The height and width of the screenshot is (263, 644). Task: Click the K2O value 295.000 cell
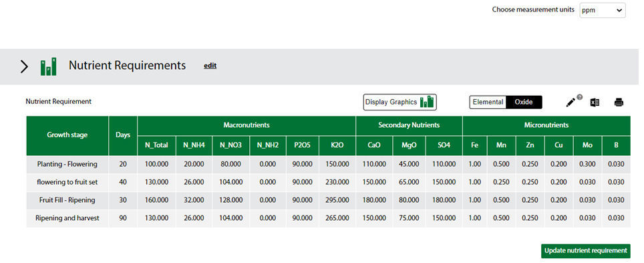click(x=337, y=201)
